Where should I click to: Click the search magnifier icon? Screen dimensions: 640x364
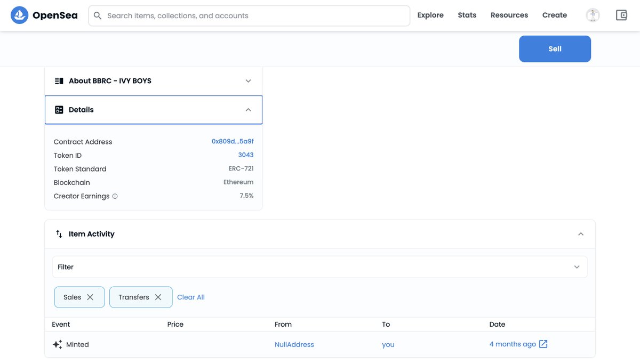pyautogui.click(x=98, y=15)
